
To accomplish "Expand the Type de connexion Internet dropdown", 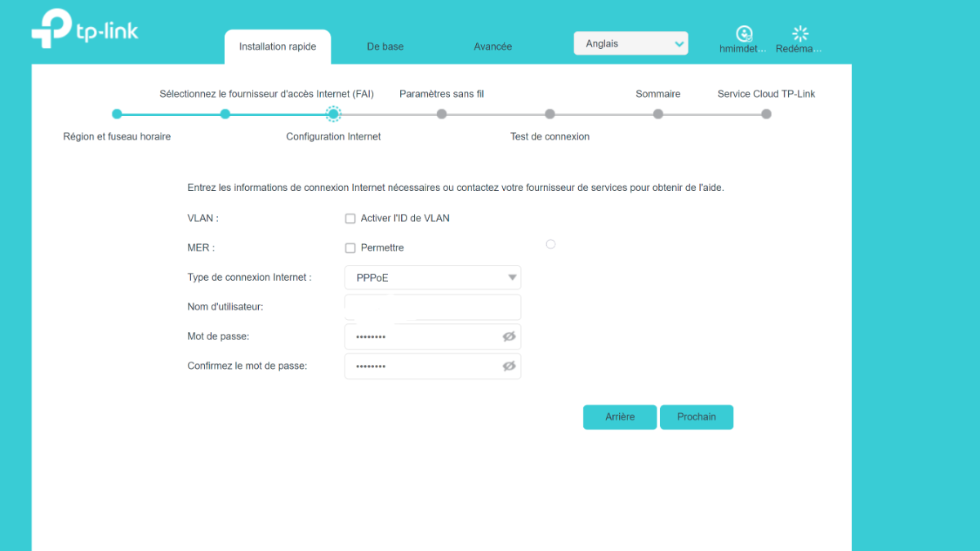I will tap(432, 278).
